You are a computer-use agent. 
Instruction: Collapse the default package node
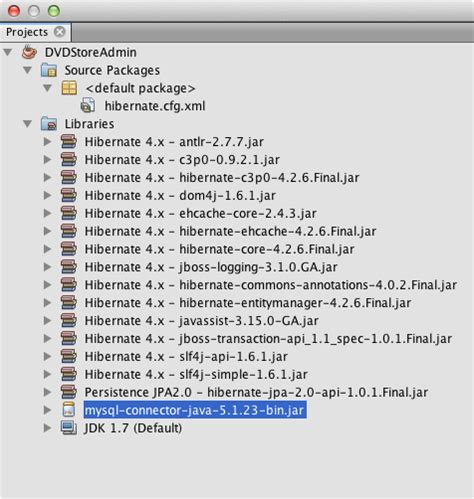pyautogui.click(x=47, y=88)
